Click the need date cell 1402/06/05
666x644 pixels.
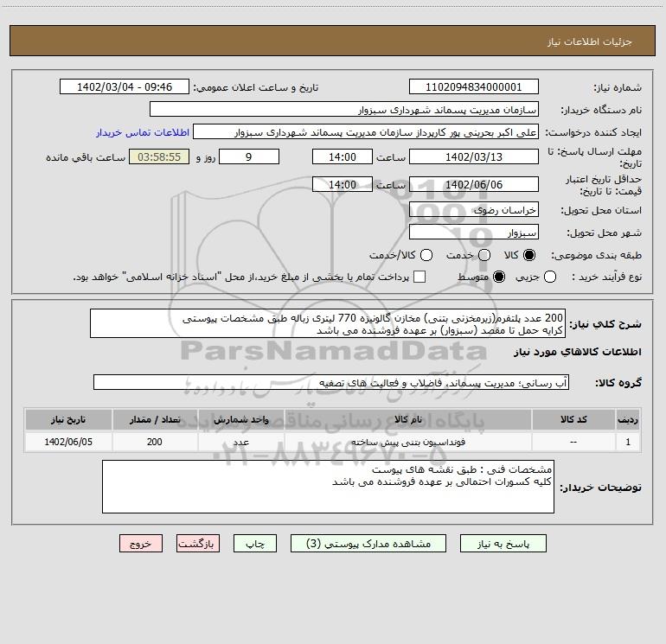coord(68,442)
